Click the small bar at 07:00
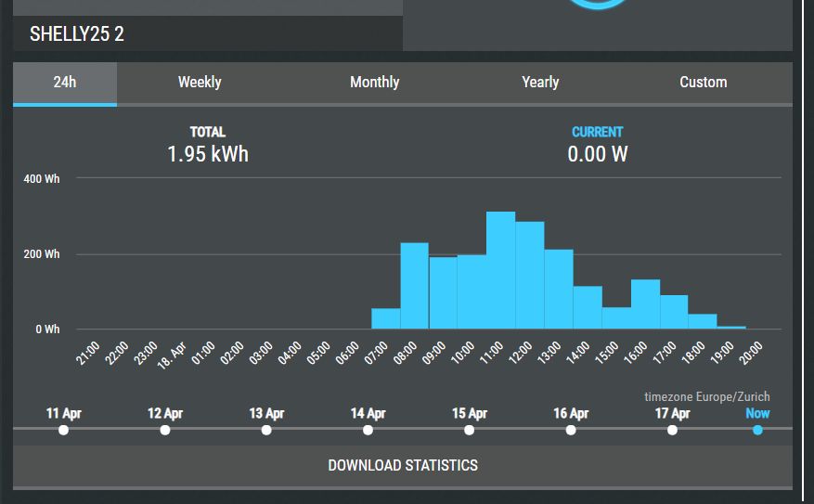Image resolution: width=814 pixels, height=504 pixels. click(x=386, y=318)
